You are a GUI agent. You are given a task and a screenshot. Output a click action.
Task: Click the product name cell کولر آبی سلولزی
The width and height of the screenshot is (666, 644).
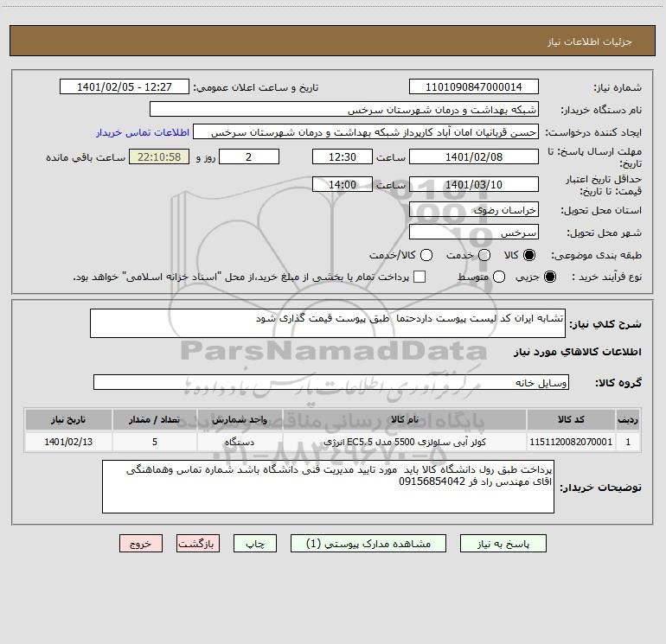pos(405,442)
